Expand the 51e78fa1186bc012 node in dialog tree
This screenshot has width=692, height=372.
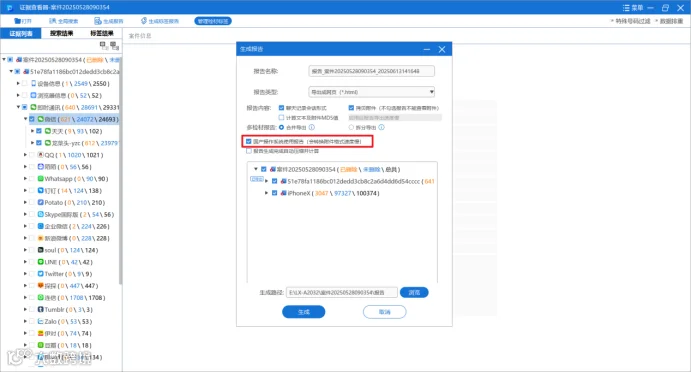pyautogui.click(x=266, y=181)
